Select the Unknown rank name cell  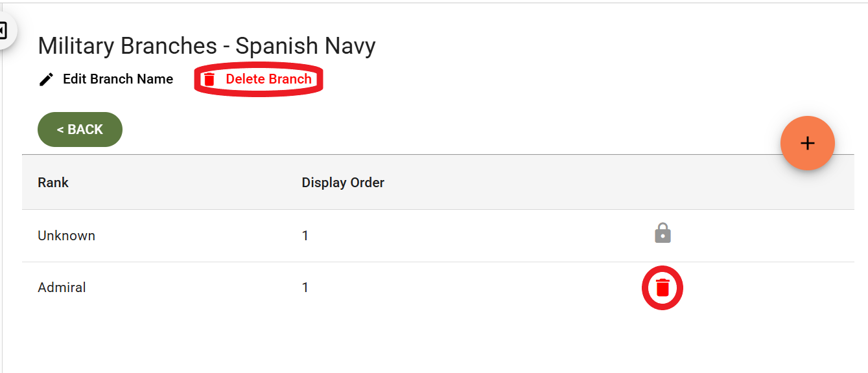click(66, 236)
